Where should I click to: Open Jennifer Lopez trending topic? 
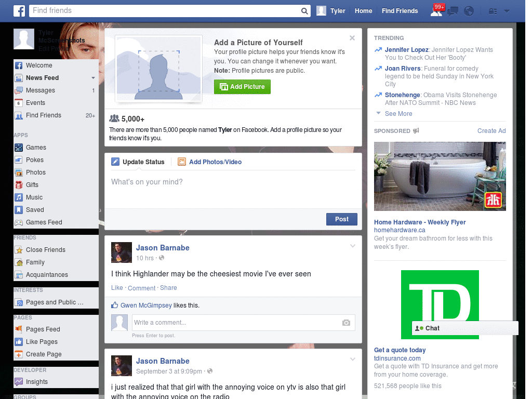(x=406, y=50)
